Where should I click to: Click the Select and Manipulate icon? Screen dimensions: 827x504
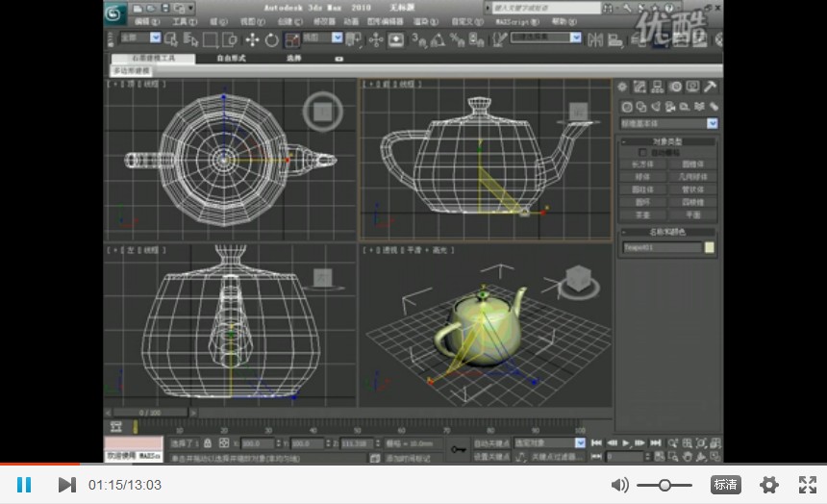click(376, 39)
